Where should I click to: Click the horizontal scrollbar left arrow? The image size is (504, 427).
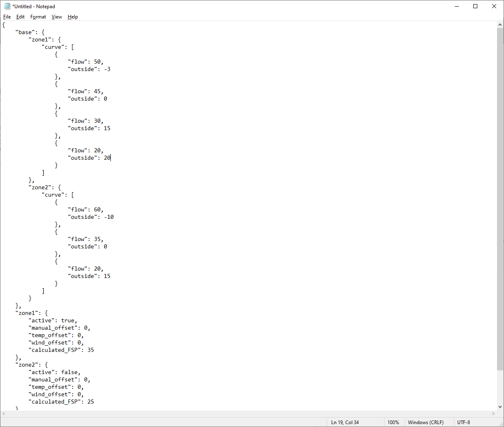4,414
